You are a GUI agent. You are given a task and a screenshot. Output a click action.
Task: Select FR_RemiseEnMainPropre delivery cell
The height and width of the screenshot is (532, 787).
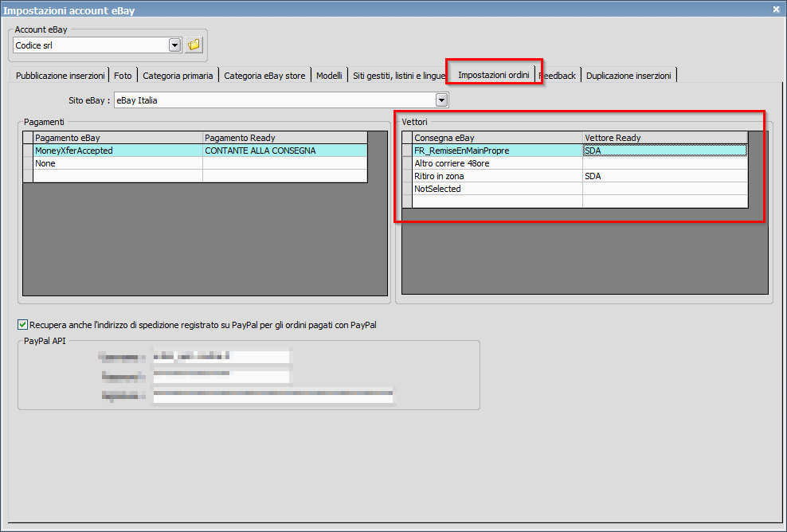pyautogui.click(x=497, y=151)
